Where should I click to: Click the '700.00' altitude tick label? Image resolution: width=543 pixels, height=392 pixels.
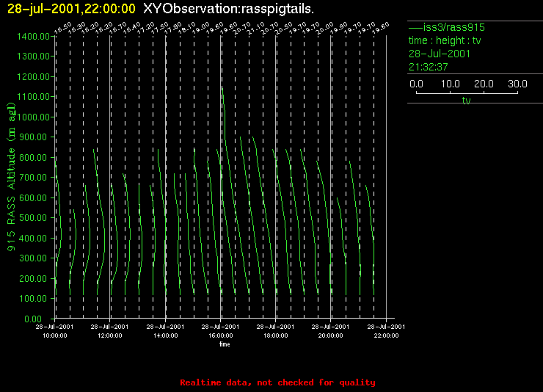click(33, 178)
